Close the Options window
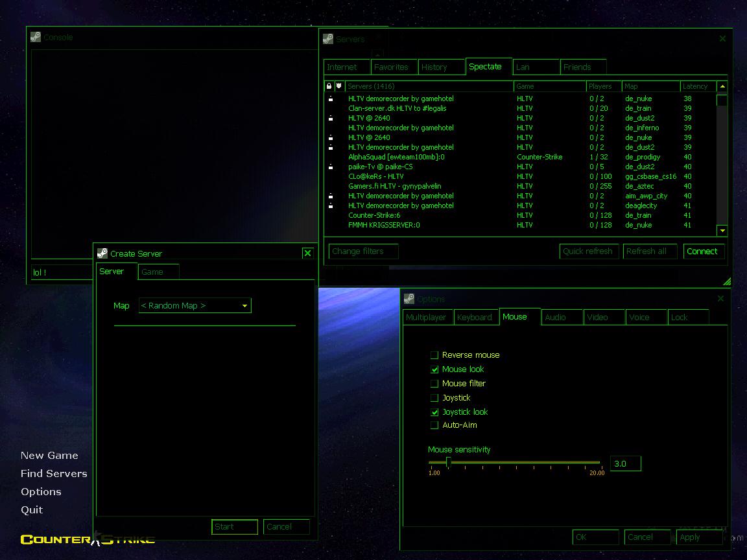The image size is (747, 560). 721,299
